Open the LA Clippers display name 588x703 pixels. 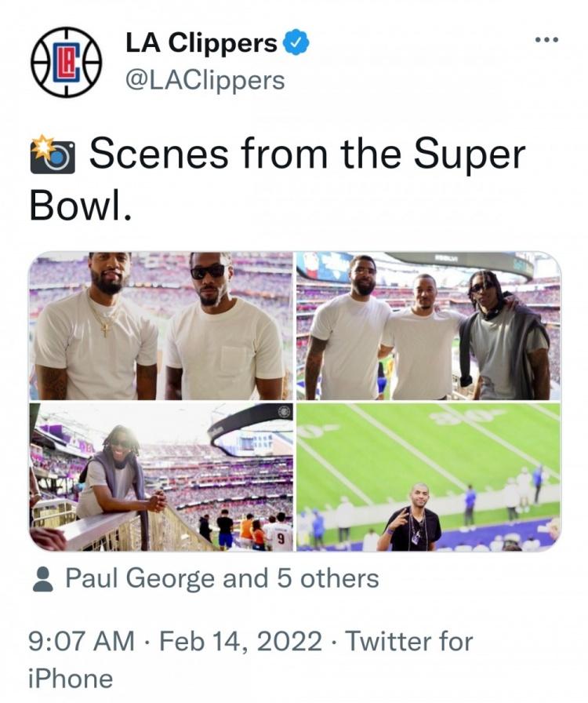point(201,44)
